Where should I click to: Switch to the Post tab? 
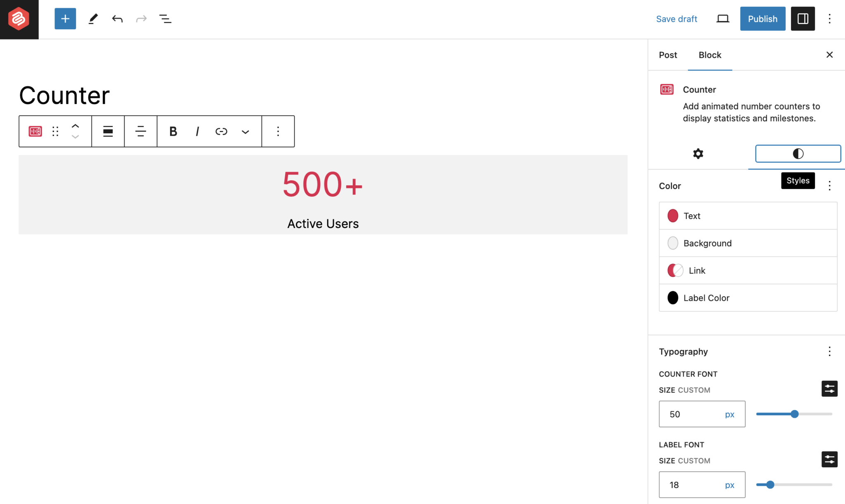click(668, 54)
